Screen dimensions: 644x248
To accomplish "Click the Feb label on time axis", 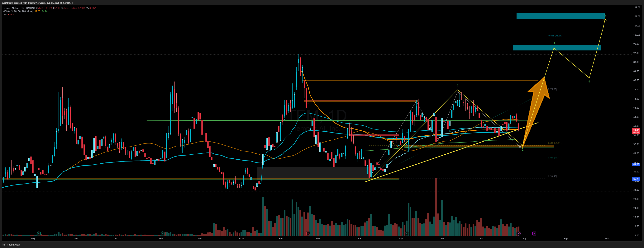I will 280,239.
